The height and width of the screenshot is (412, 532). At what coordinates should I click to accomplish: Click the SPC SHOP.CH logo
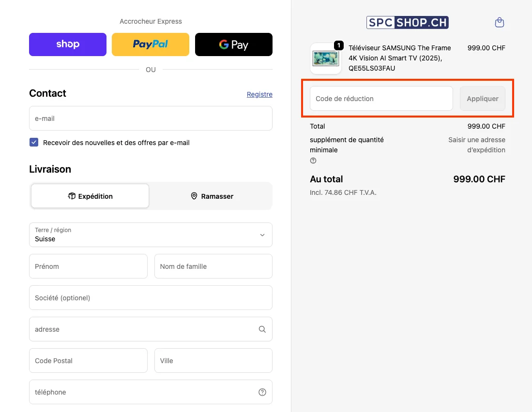[x=408, y=22]
